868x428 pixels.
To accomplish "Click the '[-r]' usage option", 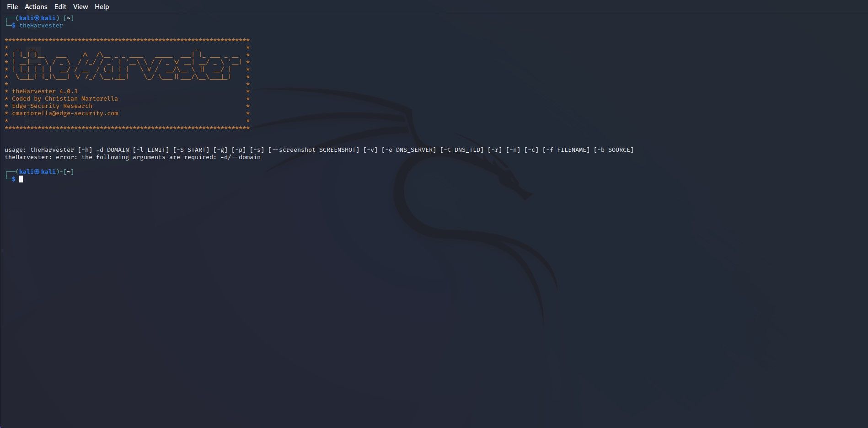I will (x=495, y=150).
